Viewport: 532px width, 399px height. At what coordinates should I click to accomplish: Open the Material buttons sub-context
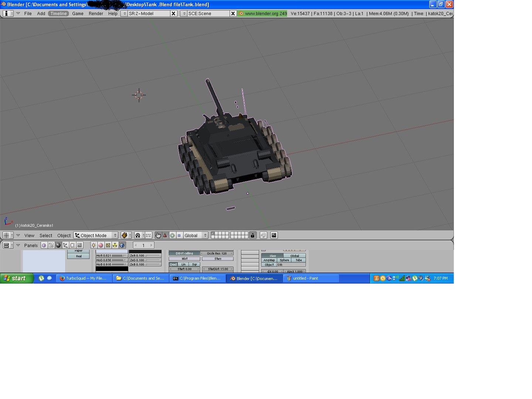[100, 245]
